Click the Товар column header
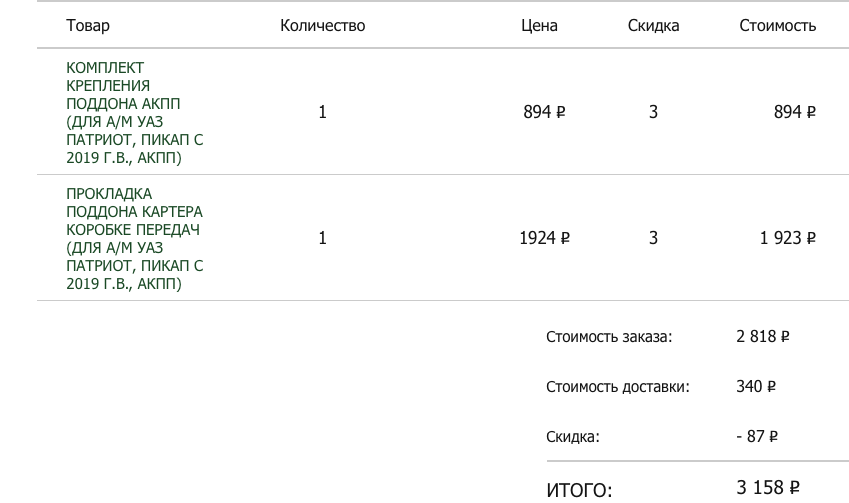Image resolution: width=849 pixels, height=503 pixels. 88,26
